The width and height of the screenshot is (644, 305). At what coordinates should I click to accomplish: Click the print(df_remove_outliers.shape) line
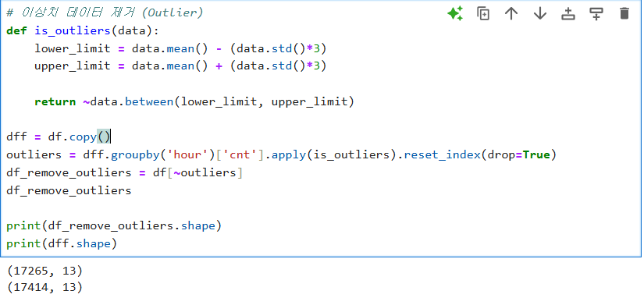point(114,225)
